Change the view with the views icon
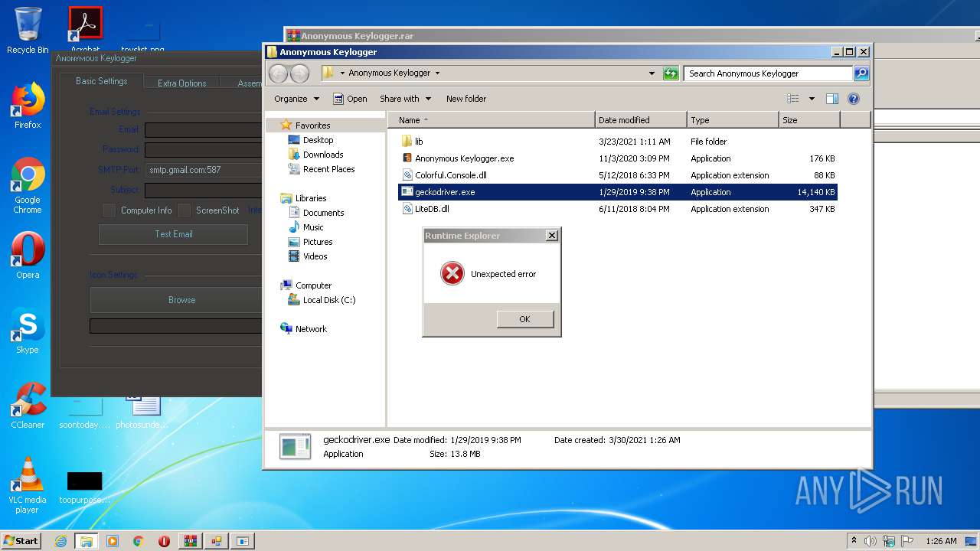980x551 pixels. tap(793, 99)
